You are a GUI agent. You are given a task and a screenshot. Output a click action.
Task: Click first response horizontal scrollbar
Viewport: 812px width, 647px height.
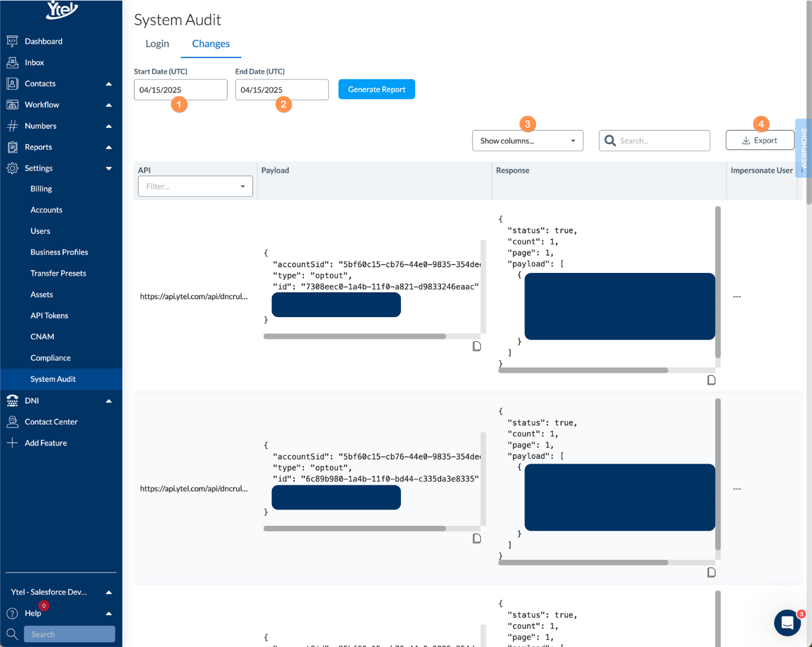tap(583, 370)
